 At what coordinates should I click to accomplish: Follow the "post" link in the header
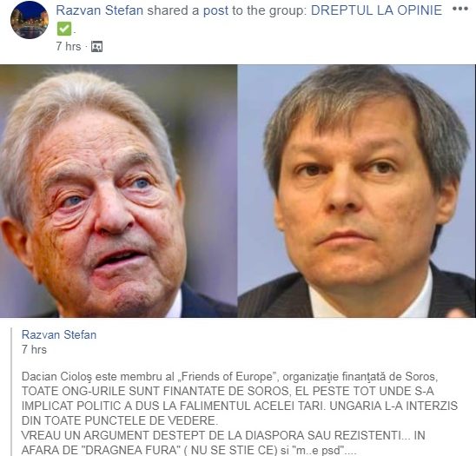click(x=215, y=11)
